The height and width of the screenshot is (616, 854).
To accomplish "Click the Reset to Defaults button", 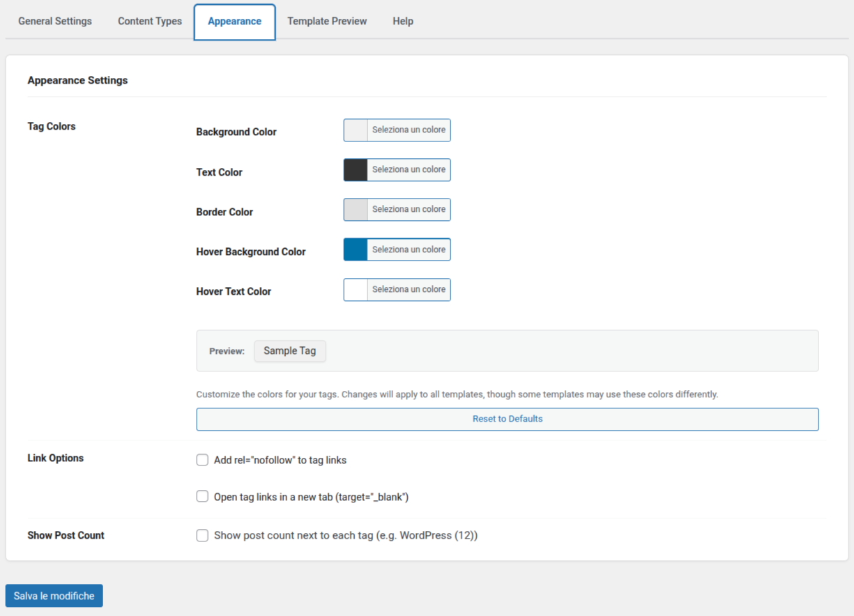I will tap(507, 419).
